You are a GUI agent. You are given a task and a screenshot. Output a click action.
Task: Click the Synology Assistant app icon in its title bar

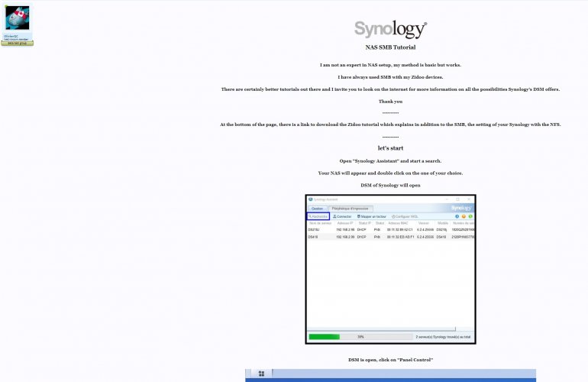(x=310, y=199)
